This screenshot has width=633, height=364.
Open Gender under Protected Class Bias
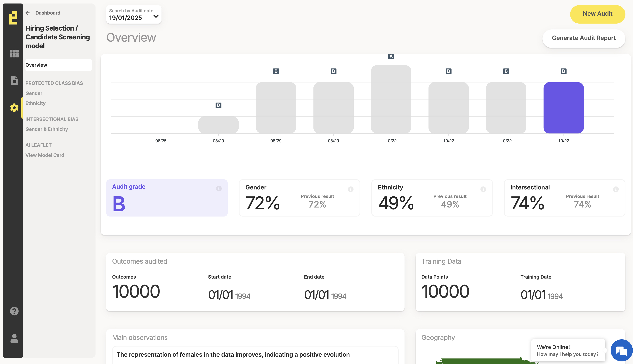[34, 93]
